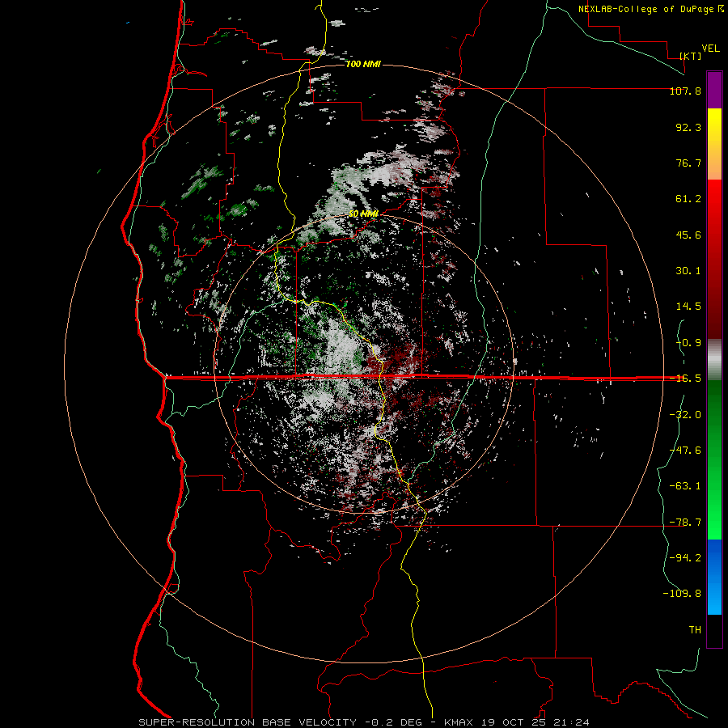Select the 30.1 velocity scale value
This screenshot has width=728, height=728.
point(688,271)
